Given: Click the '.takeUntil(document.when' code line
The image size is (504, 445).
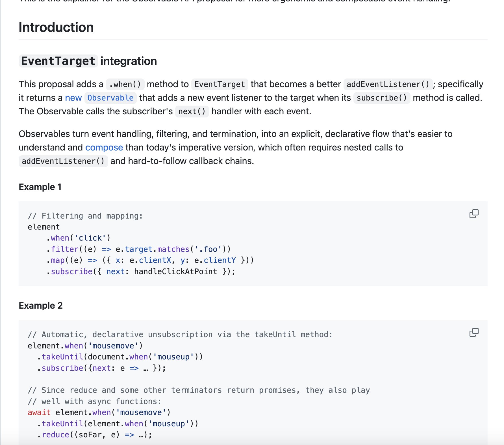Looking at the screenshot, I should click(120, 357).
